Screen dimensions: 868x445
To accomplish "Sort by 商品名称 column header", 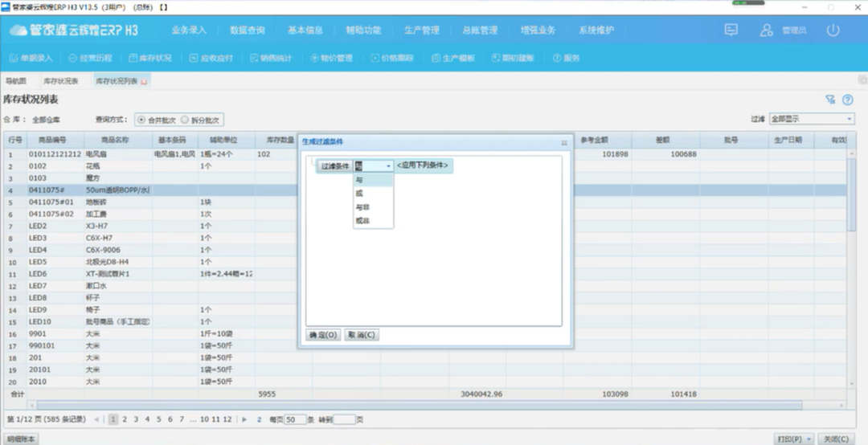I will pos(115,141).
